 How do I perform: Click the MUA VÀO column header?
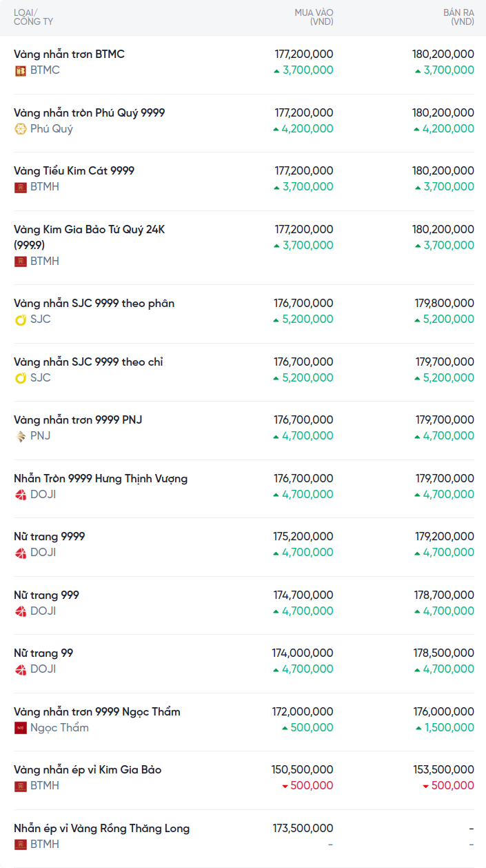click(314, 17)
